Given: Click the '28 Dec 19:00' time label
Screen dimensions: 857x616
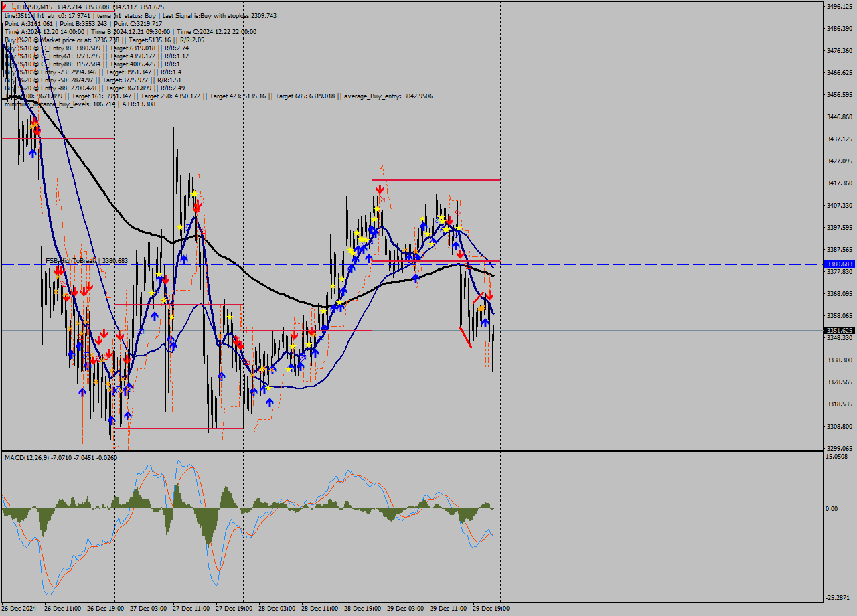Looking at the screenshot, I should pyautogui.click(x=362, y=609).
